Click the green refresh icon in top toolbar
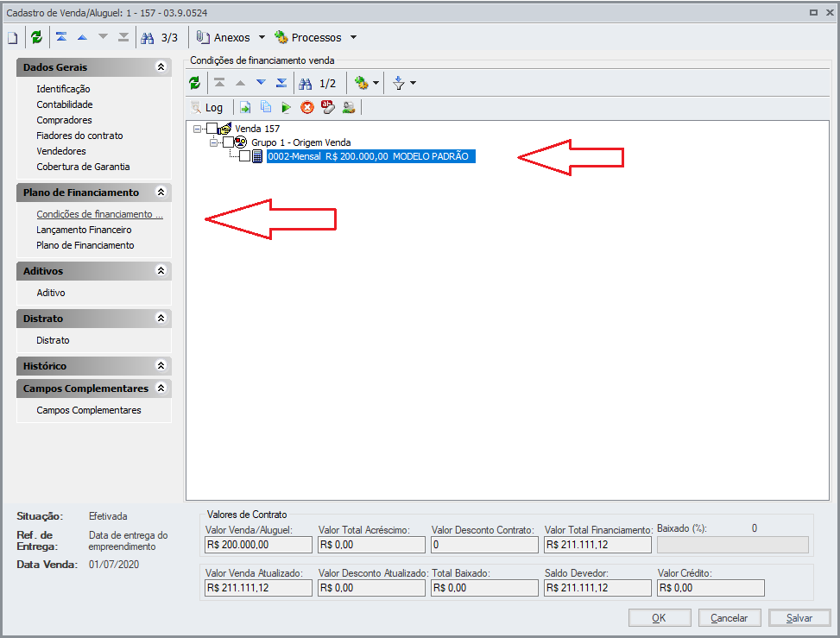Image resolution: width=840 pixels, height=638 pixels. 36,37
